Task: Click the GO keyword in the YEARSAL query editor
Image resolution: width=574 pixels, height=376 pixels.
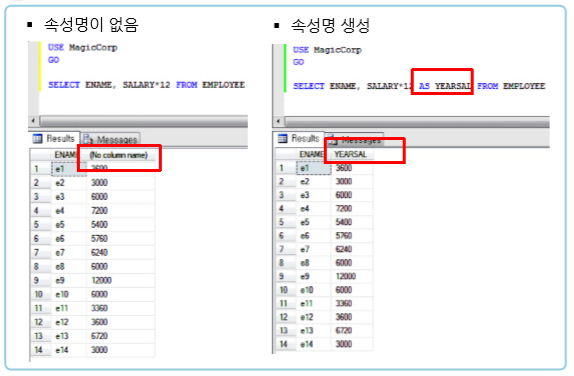Action: (x=298, y=62)
